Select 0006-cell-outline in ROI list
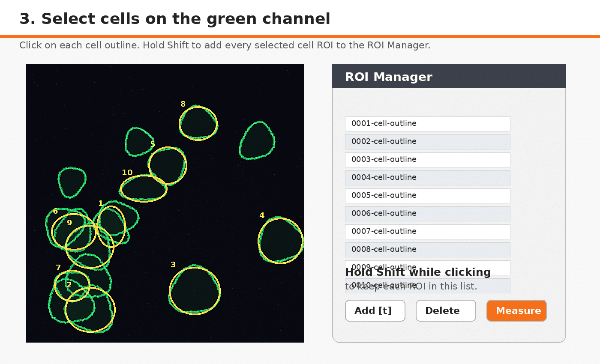The image size is (600, 364). click(x=427, y=214)
